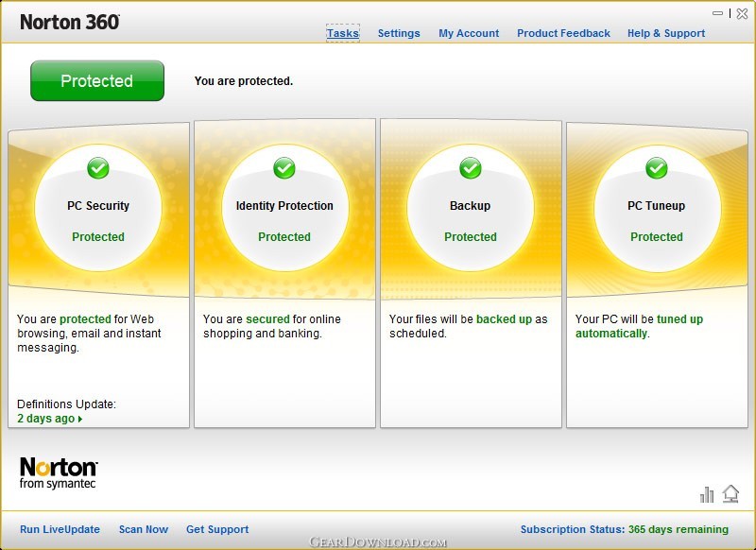Click the 'secured for online shopping' description
The image size is (756, 550).
click(x=272, y=326)
